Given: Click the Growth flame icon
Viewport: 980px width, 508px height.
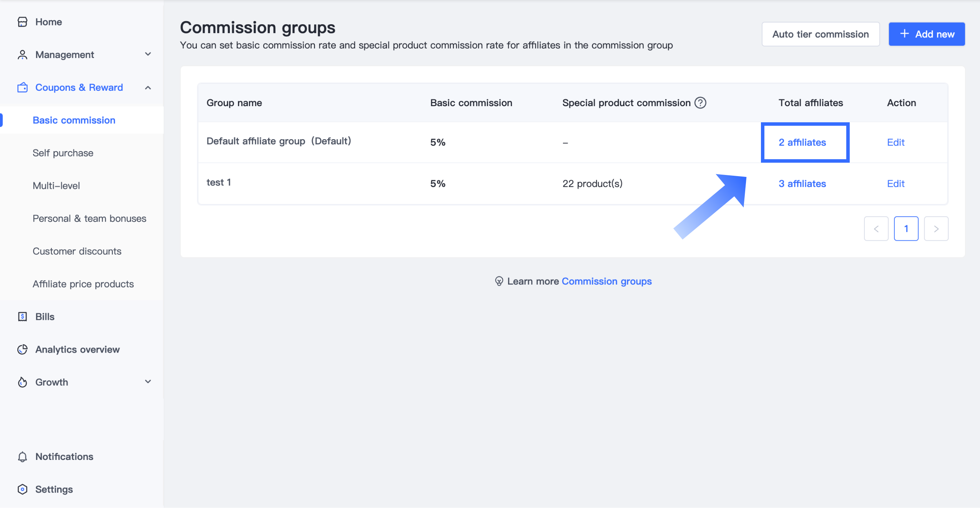Looking at the screenshot, I should (x=22, y=382).
